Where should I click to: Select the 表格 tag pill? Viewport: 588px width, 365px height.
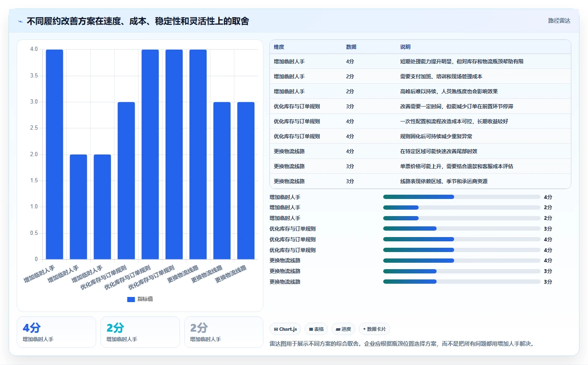(x=316, y=329)
